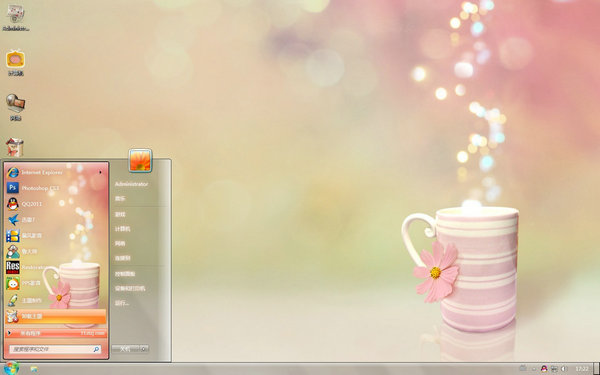Viewport: 600px width, 375px height.
Task: Expand All Programs in the Start menu
Action: point(56,333)
